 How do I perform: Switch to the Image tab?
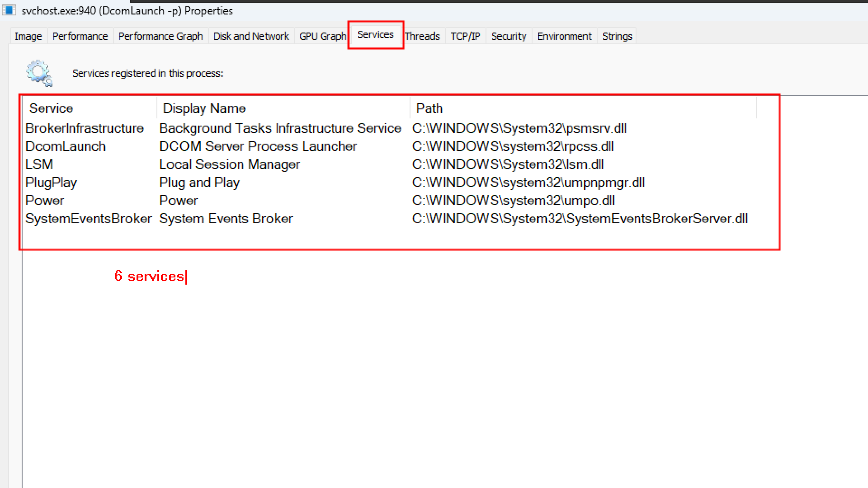(x=28, y=36)
